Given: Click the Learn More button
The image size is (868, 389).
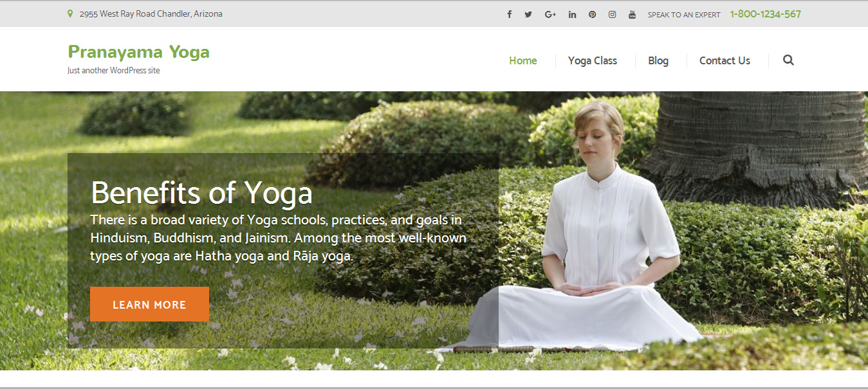Looking at the screenshot, I should click(x=149, y=304).
